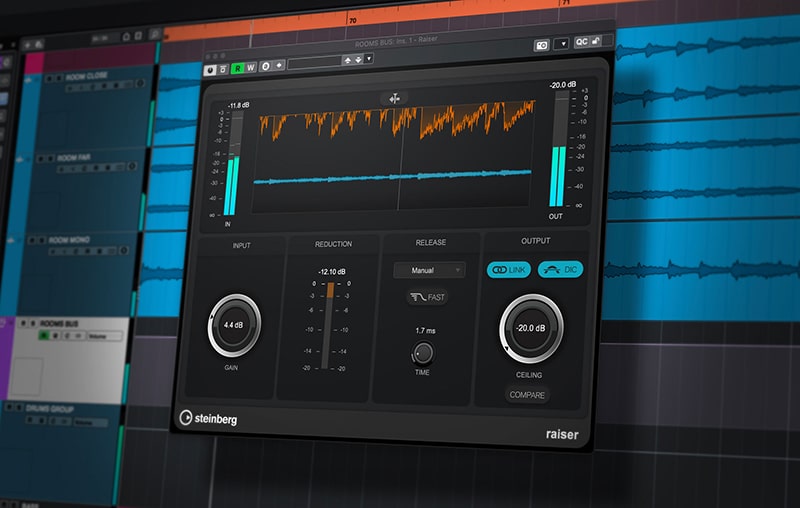
Task: Open the Volume parameter field on ROOMS BUS track
Action: click(105, 336)
